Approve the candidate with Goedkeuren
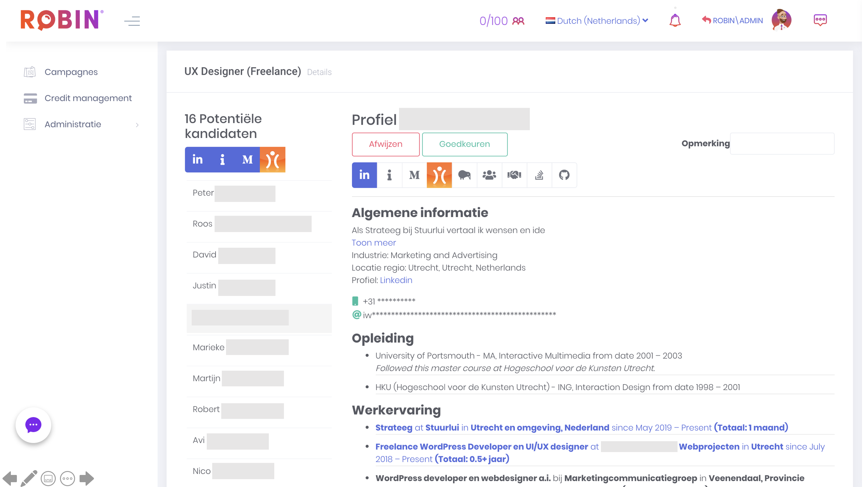This screenshot has width=868, height=487. (x=465, y=144)
